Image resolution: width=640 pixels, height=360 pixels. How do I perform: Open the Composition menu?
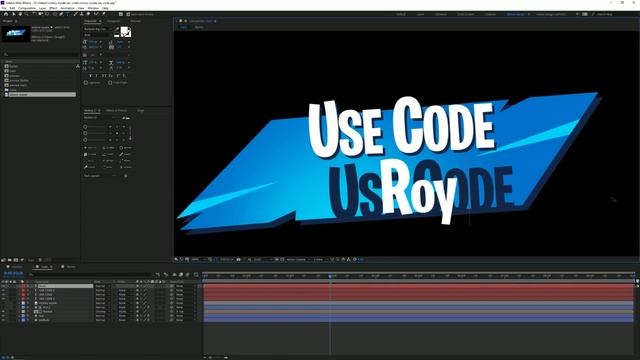click(x=27, y=8)
